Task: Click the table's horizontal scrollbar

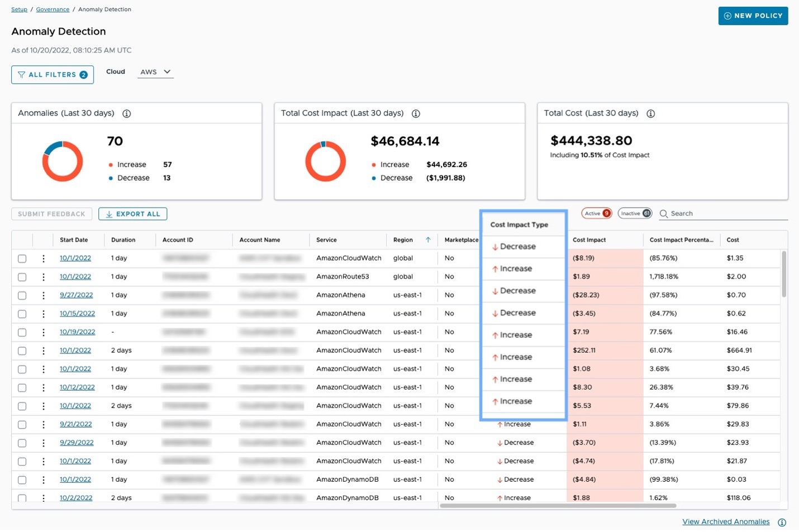Action: point(558,506)
